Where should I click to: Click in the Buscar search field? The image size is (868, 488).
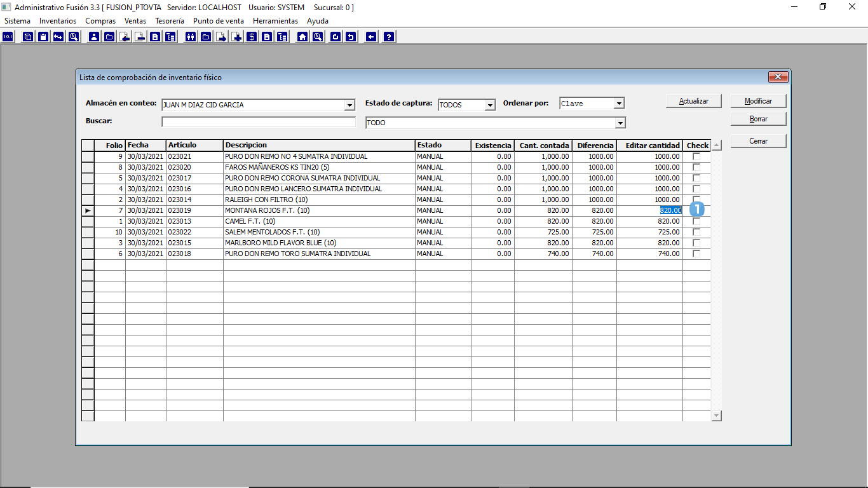click(259, 122)
